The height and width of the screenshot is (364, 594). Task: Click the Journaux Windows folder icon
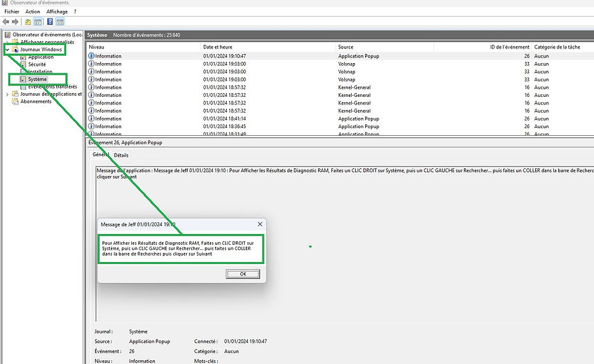tap(15, 49)
